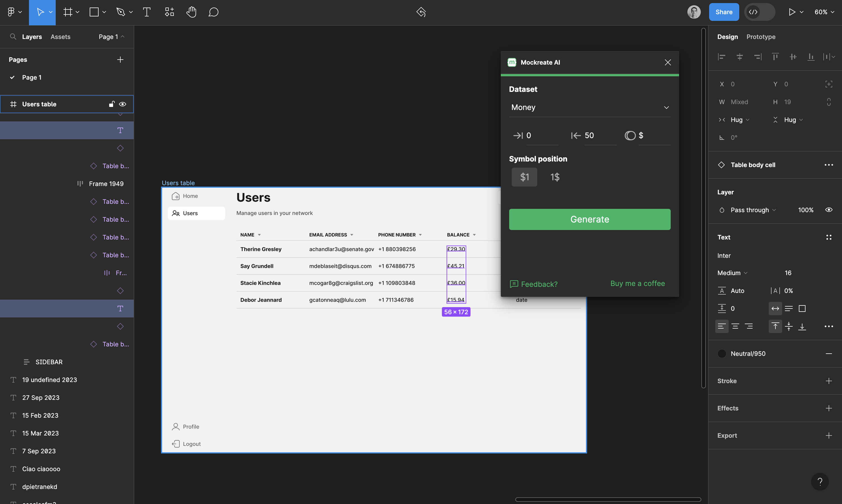Select the Text tool in the toolbar
The image size is (842, 504).
[x=147, y=12]
